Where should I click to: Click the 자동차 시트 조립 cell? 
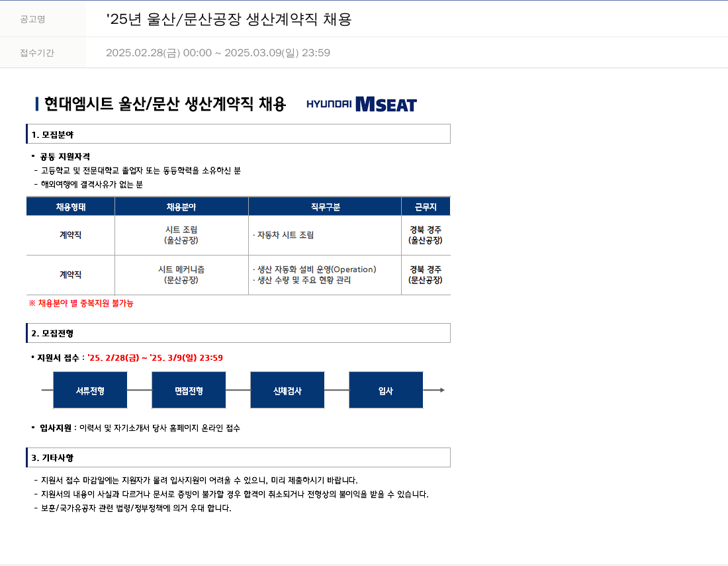tap(325, 235)
